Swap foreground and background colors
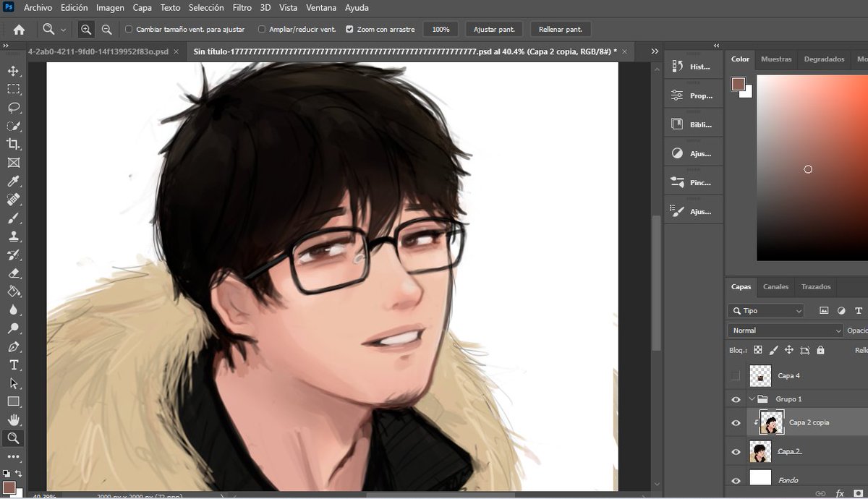The width and height of the screenshot is (868, 499). click(18, 474)
